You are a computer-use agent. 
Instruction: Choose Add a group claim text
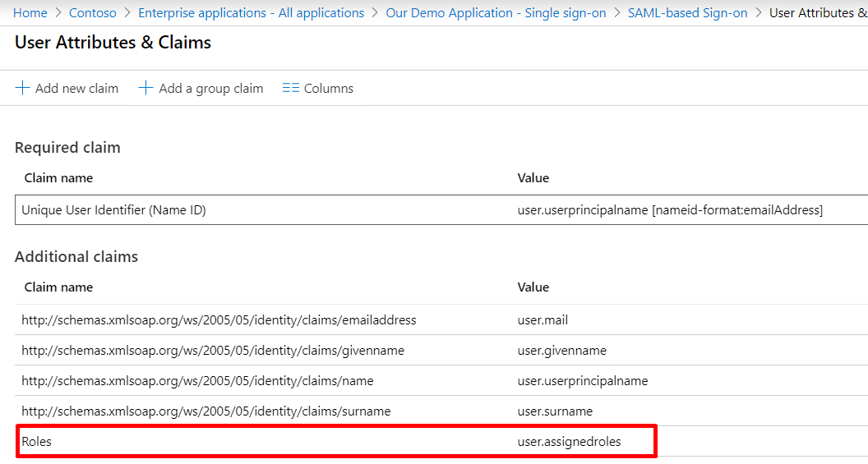(x=210, y=89)
